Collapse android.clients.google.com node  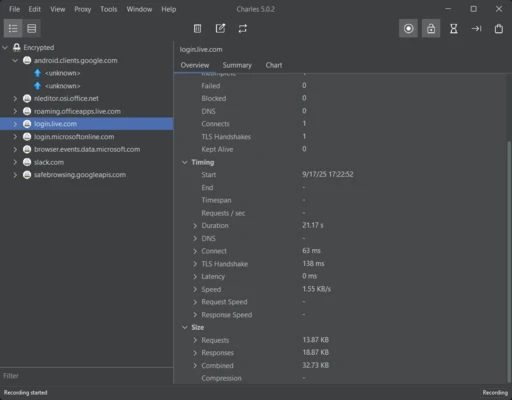pyautogui.click(x=15, y=60)
